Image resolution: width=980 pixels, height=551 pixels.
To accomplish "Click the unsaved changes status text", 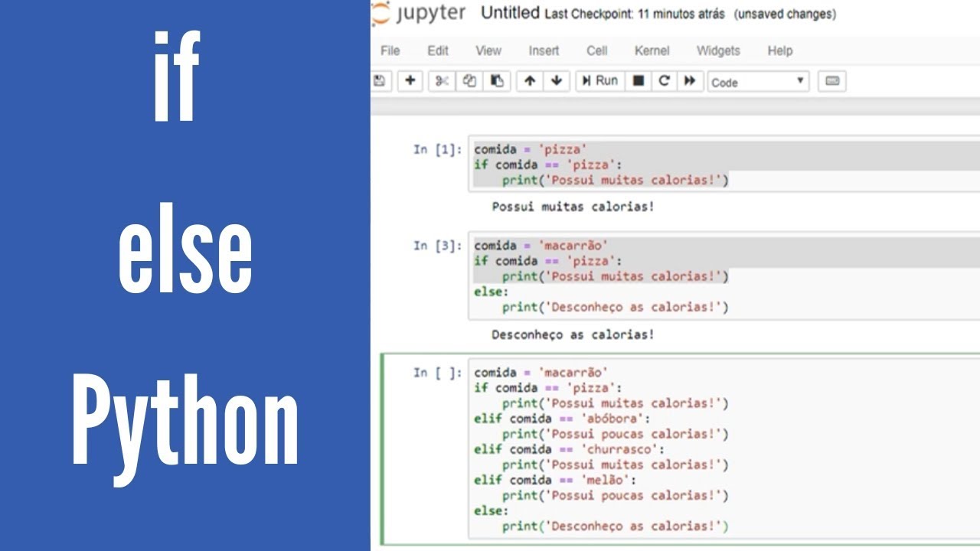I will [785, 15].
